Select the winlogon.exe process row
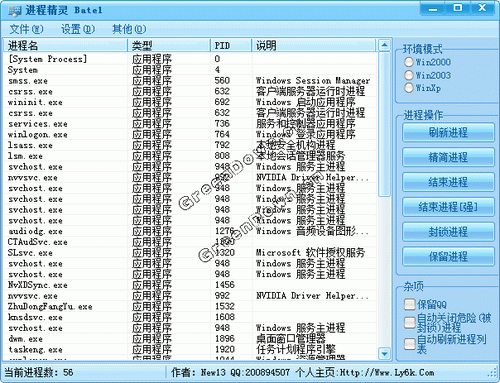Screen dimensions: 500x383 (190, 134)
